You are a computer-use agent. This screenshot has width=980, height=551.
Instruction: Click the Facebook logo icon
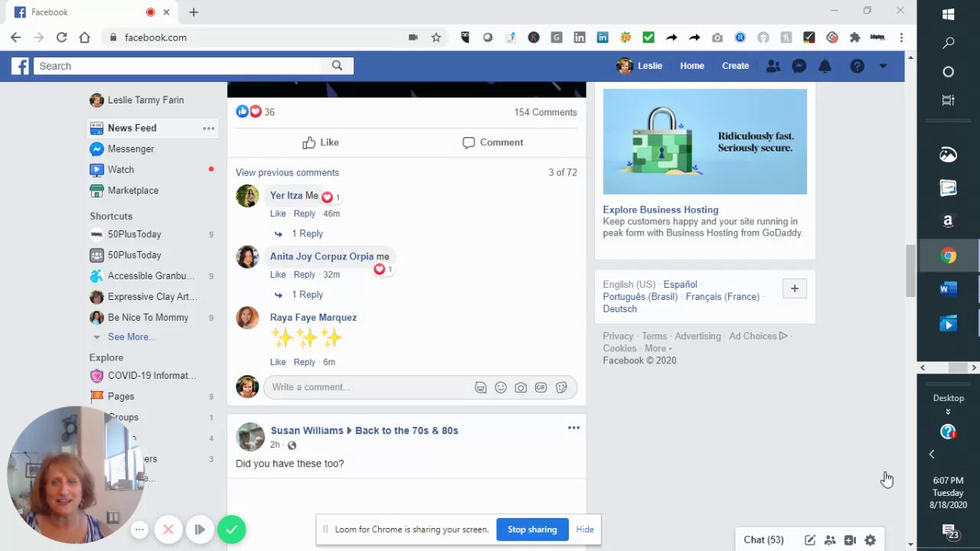pos(19,66)
